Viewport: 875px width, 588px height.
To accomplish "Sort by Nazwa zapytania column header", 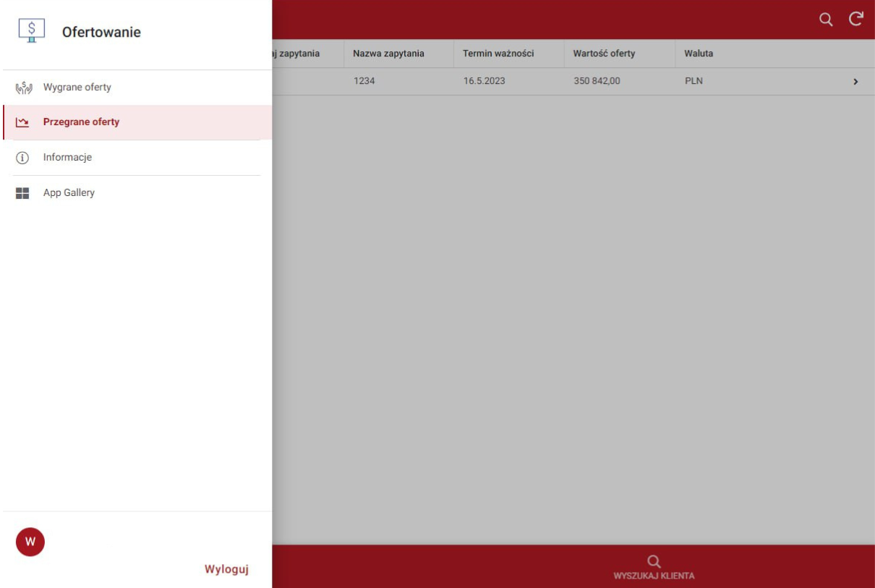I will pyautogui.click(x=388, y=54).
